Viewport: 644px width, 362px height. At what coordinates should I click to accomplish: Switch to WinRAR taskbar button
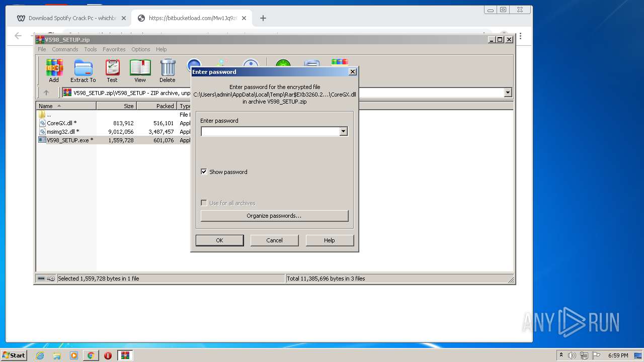point(125,355)
